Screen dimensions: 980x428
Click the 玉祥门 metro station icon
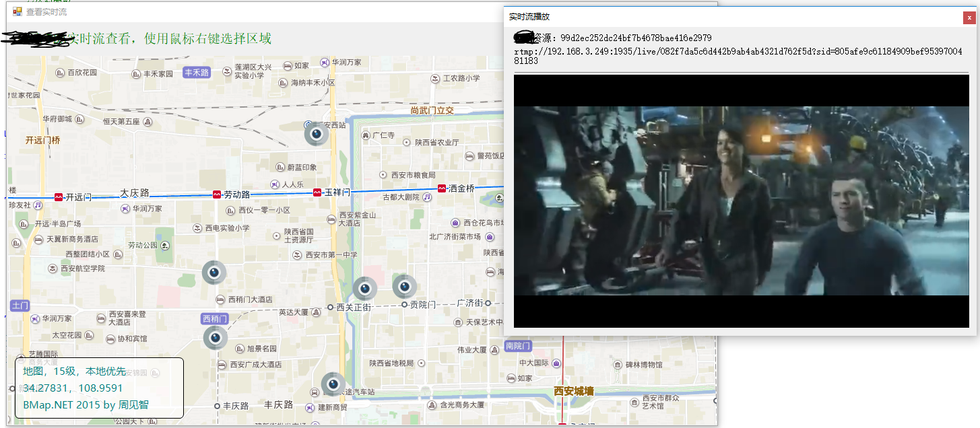click(318, 192)
